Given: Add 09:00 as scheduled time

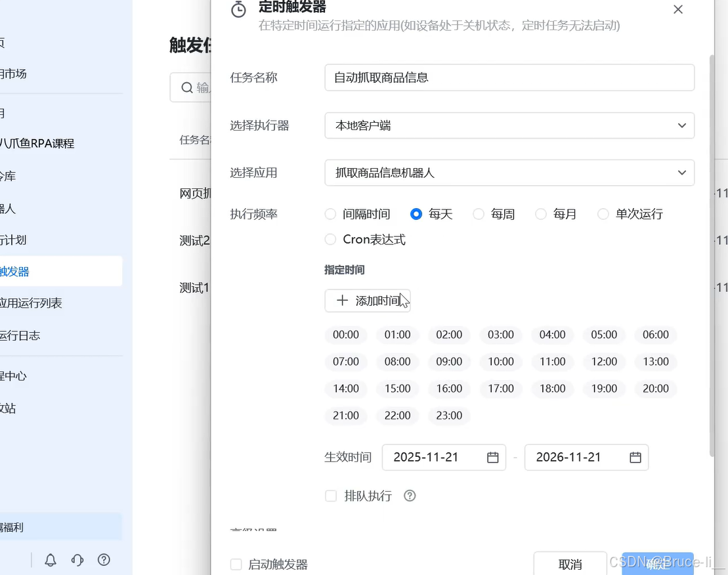Looking at the screenshot, I should tap(449, 362).
